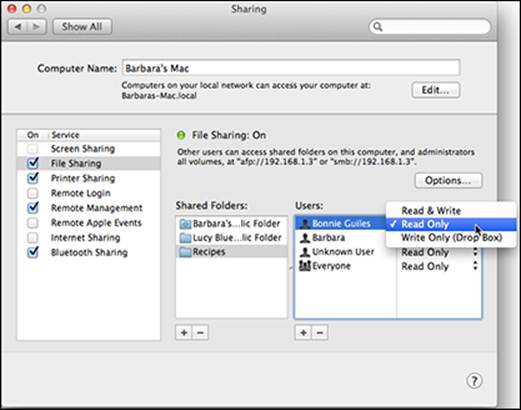Add a user with plus button
The image size is (521, 410).
pos(303,332)
